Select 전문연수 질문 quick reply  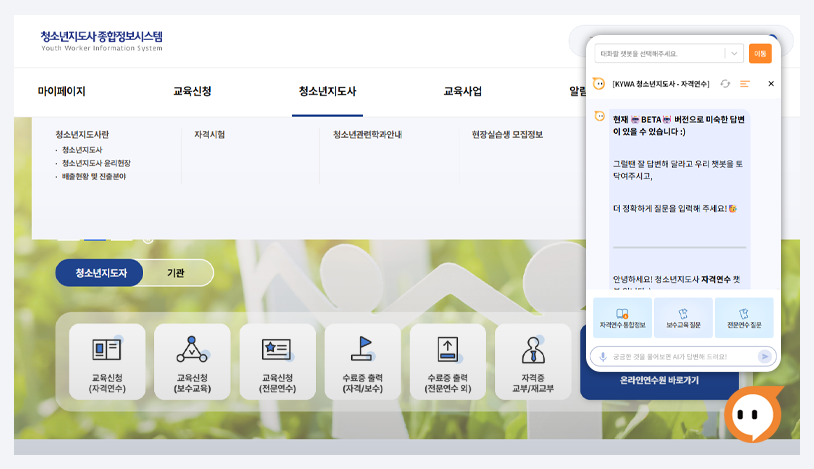[x=744, y=317]
